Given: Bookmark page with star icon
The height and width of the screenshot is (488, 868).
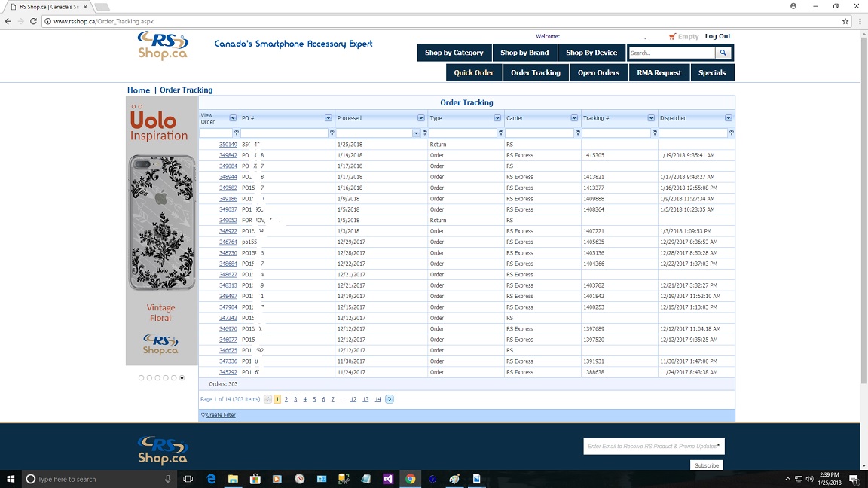Looking at the screenshot, I should tap(845, 21).
